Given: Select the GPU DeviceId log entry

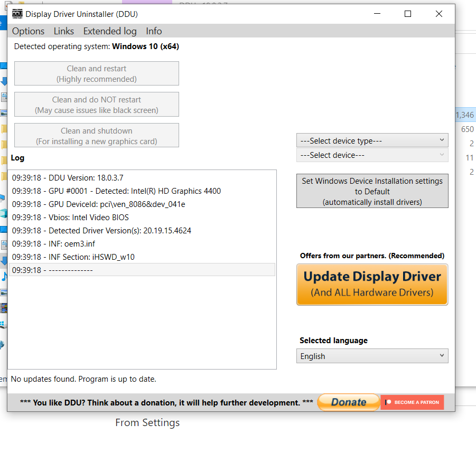Looking at the screenshot, I should tap(142, 204).
